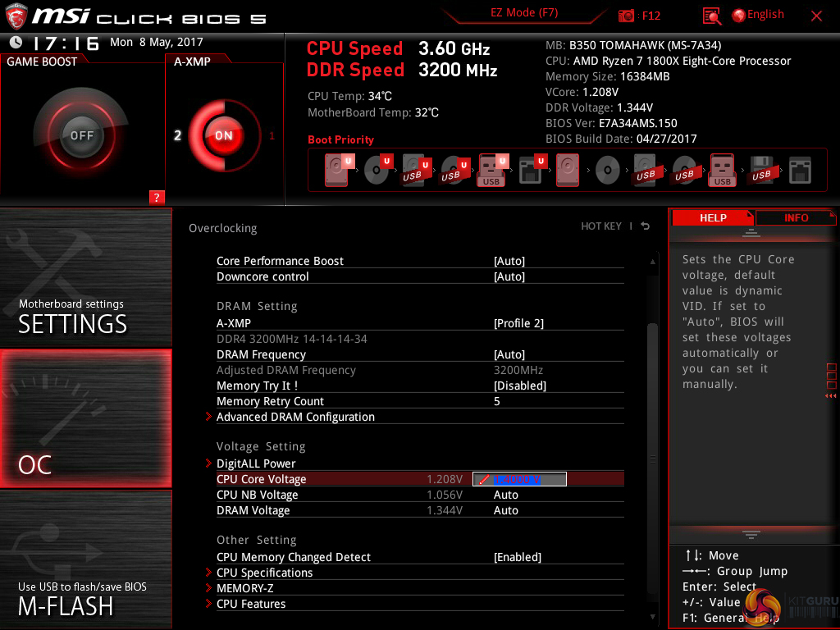Click the collapse handle atop the help panel
The height and width of the screenshot is (630, 840).
[751, 232]
